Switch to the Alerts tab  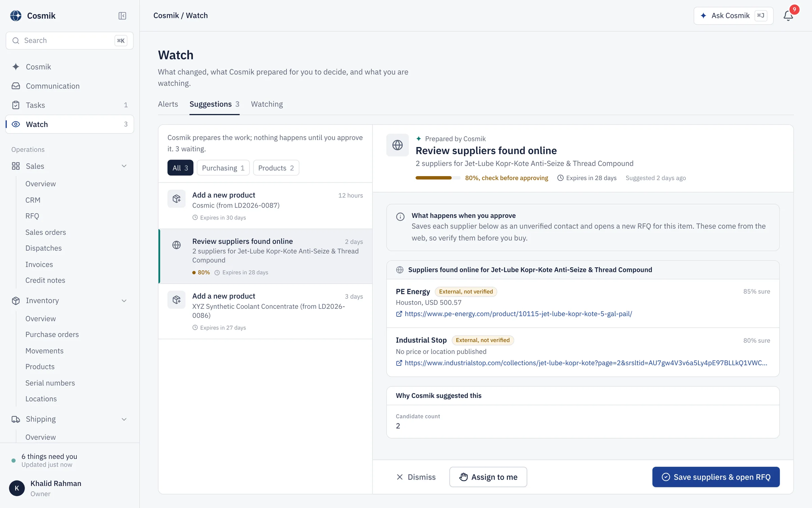(168, 104)
